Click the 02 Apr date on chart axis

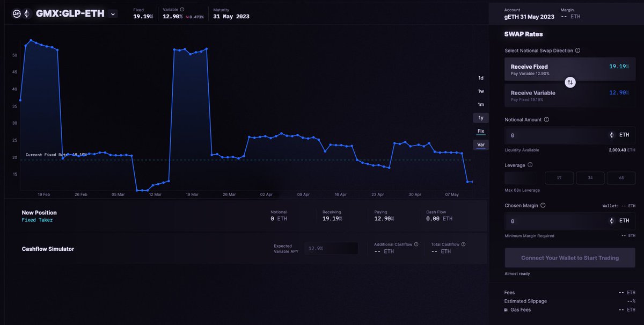click(x=266, y=194)
